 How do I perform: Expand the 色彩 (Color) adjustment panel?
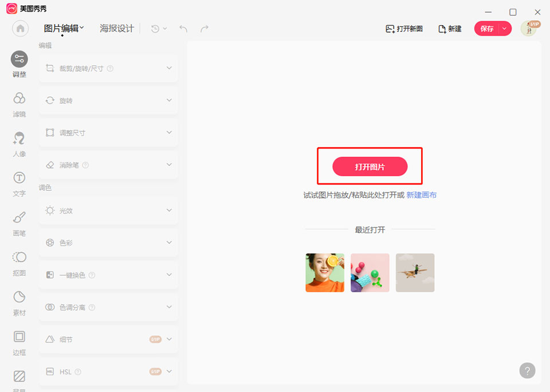pos(108,242)
